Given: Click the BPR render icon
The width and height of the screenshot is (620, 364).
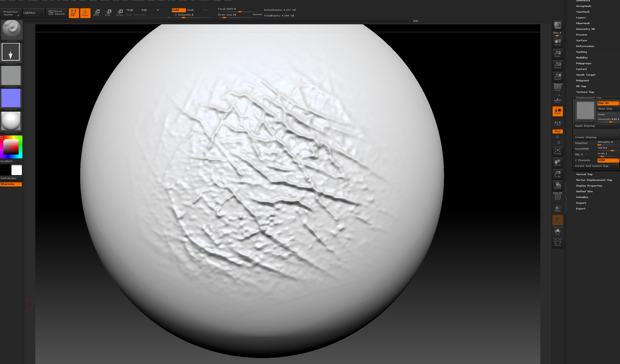Looking at the screenshot, I should pos(557,25).
